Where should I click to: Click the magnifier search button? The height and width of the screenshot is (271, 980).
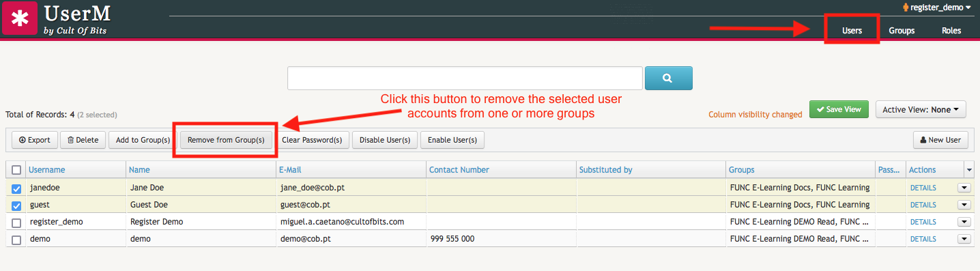pos(668,78)
